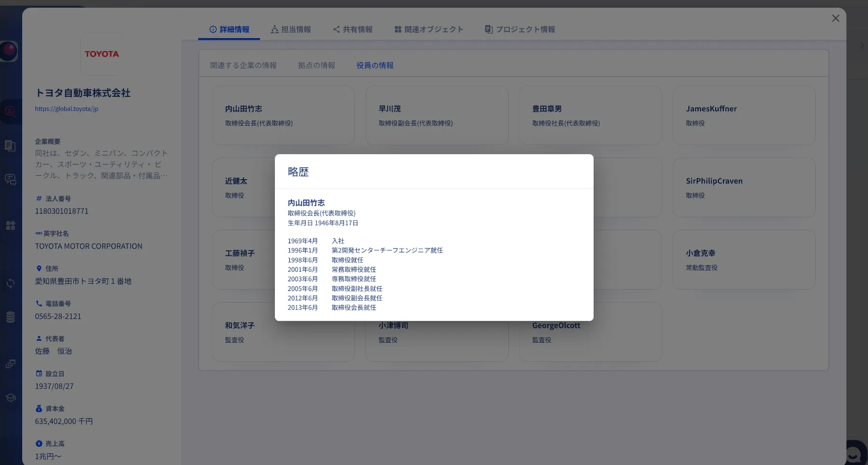Open the SirPhilipCraven officer card

[744, 187]
